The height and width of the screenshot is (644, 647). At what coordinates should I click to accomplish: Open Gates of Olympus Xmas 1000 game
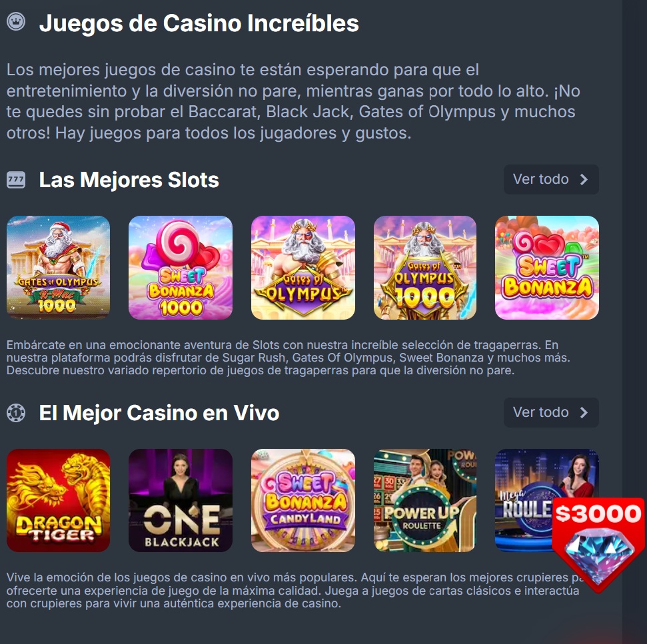coord(58,267)
